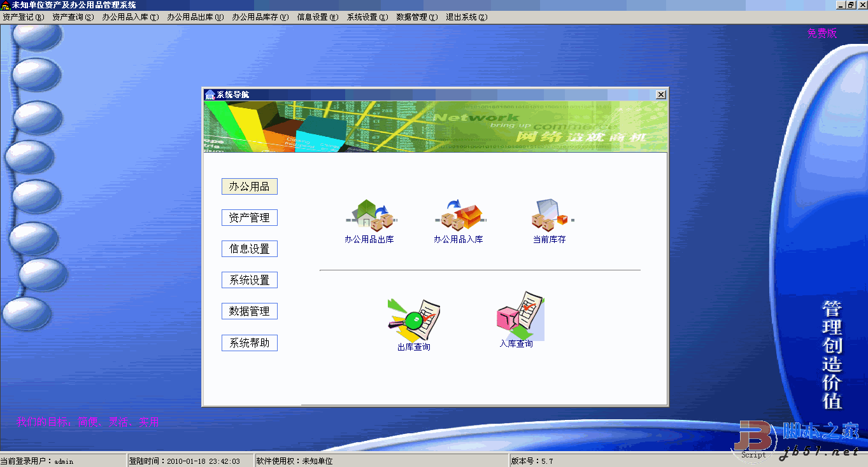Viewport: 868px width, 467px height.
Task: Launch the 入库查询 query icon
Action: (x=520, y=316)
